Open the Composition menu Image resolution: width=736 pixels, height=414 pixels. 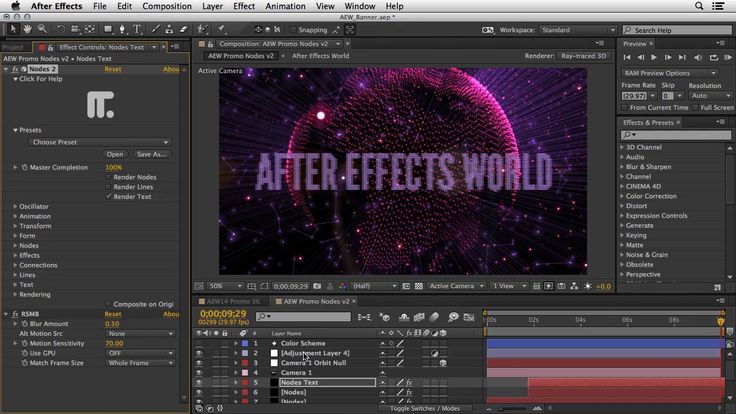(x=167, y=6)
